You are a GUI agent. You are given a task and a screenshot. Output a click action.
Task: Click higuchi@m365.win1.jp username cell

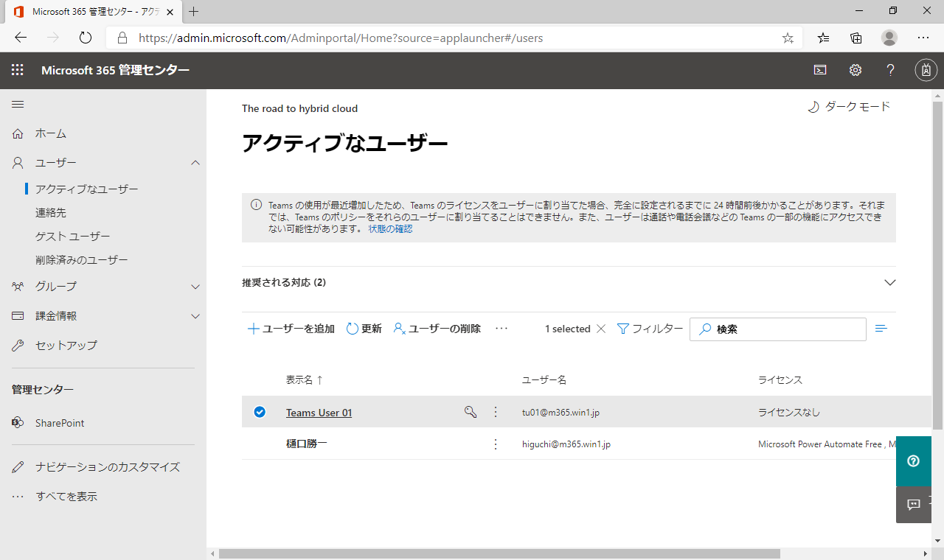point(566,444)
